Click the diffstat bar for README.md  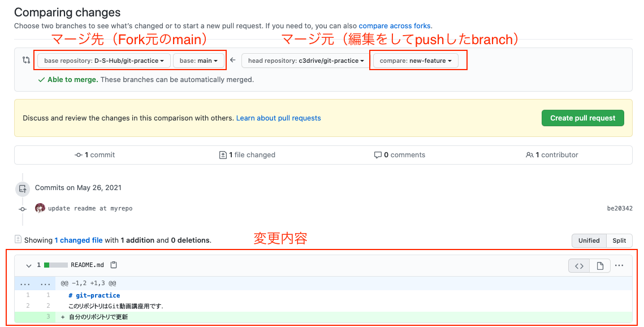[x=55, y=265]
